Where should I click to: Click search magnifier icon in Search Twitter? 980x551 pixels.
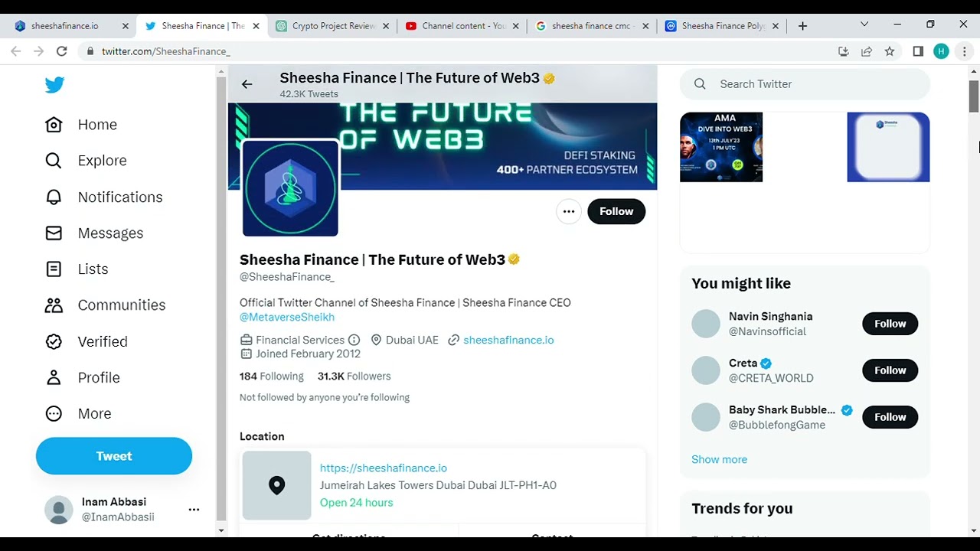point(700,84)
